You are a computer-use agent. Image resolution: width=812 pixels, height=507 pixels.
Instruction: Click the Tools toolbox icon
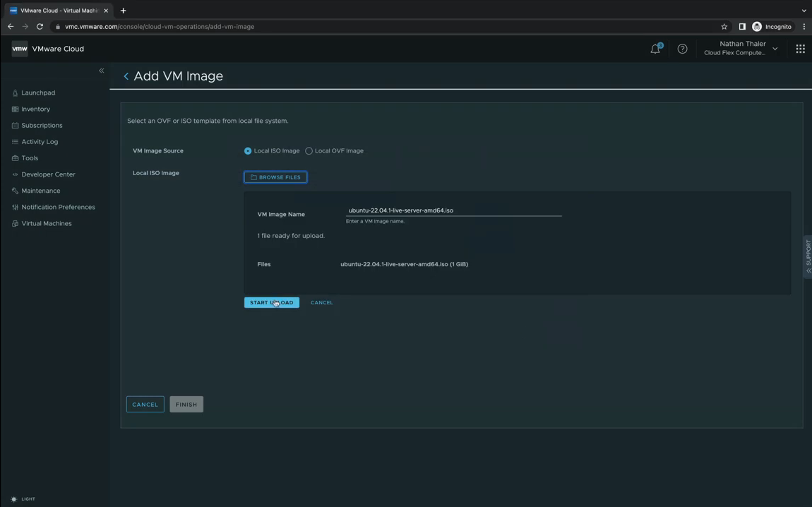pos(15,158)
